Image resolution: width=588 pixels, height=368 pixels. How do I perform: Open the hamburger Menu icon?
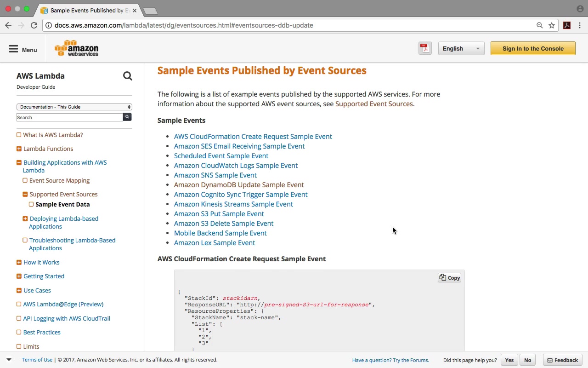[x=13, y=49]
